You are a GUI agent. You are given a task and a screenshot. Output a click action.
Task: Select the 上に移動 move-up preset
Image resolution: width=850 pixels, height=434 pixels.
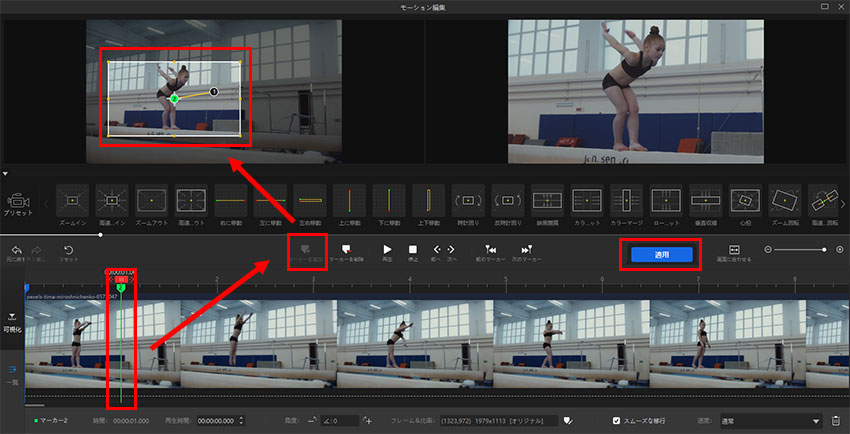pos(350,200)
